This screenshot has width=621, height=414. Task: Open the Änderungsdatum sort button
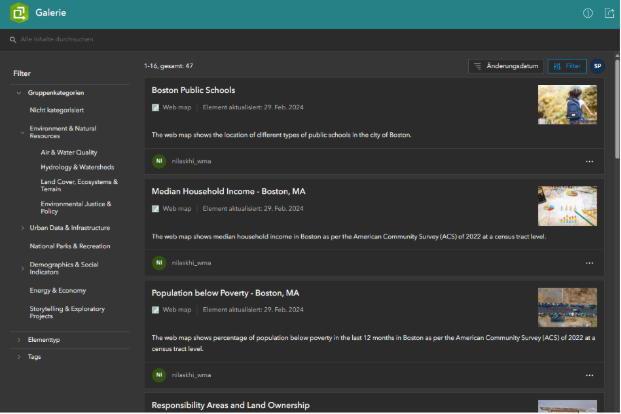tap(507, 66)
